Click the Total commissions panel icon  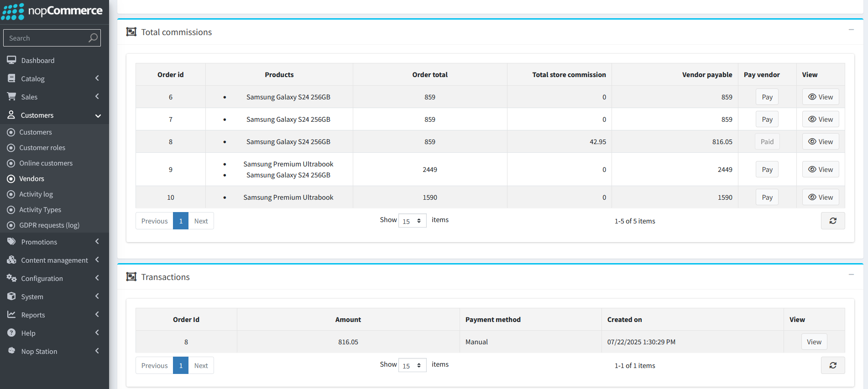(x=131, y=31)
